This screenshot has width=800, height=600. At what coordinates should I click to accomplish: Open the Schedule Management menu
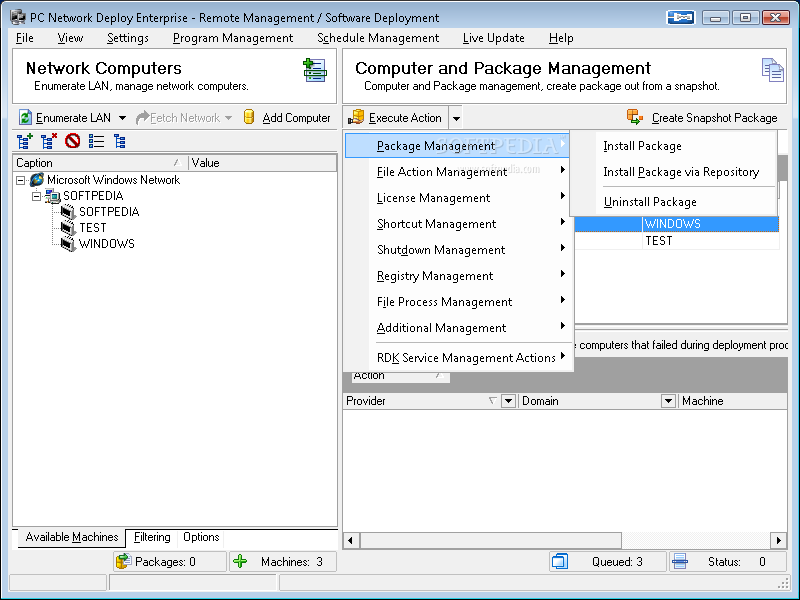click(378, 38)
